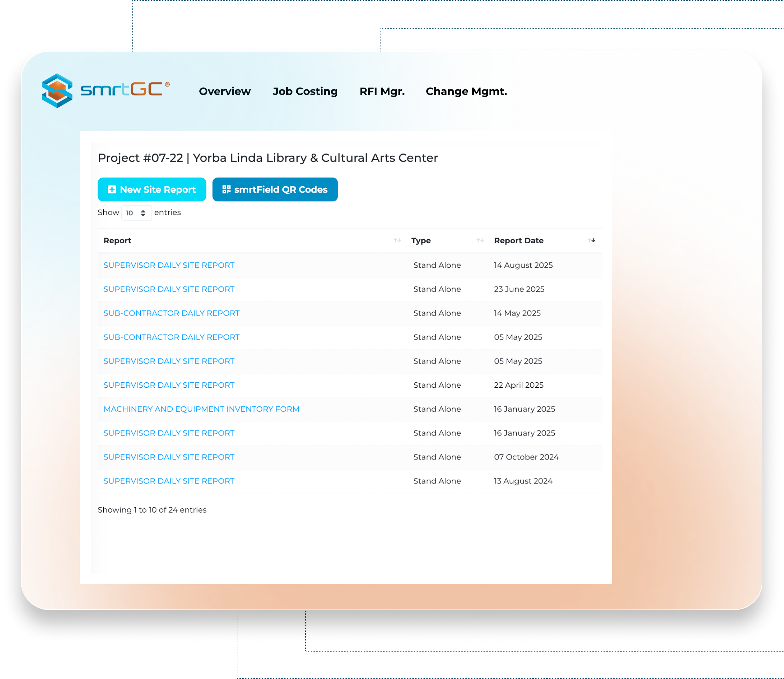Click the QR code icon on smrtField button
784x679 pixels.
tap(226, 189)
